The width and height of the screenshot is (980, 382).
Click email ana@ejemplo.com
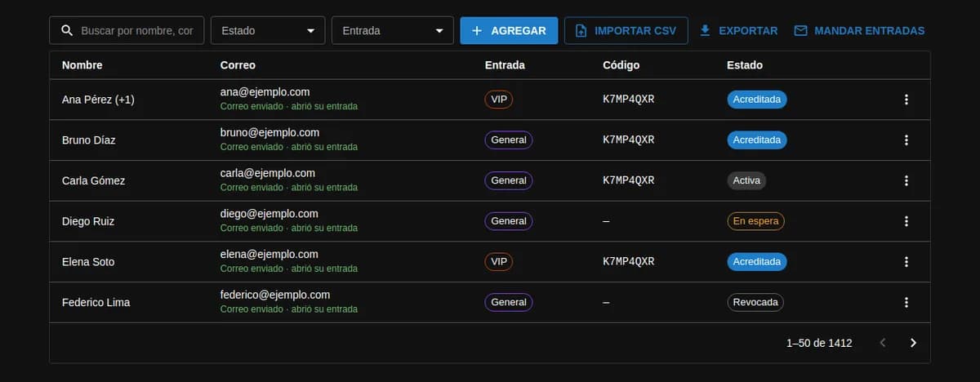point(265,92)
